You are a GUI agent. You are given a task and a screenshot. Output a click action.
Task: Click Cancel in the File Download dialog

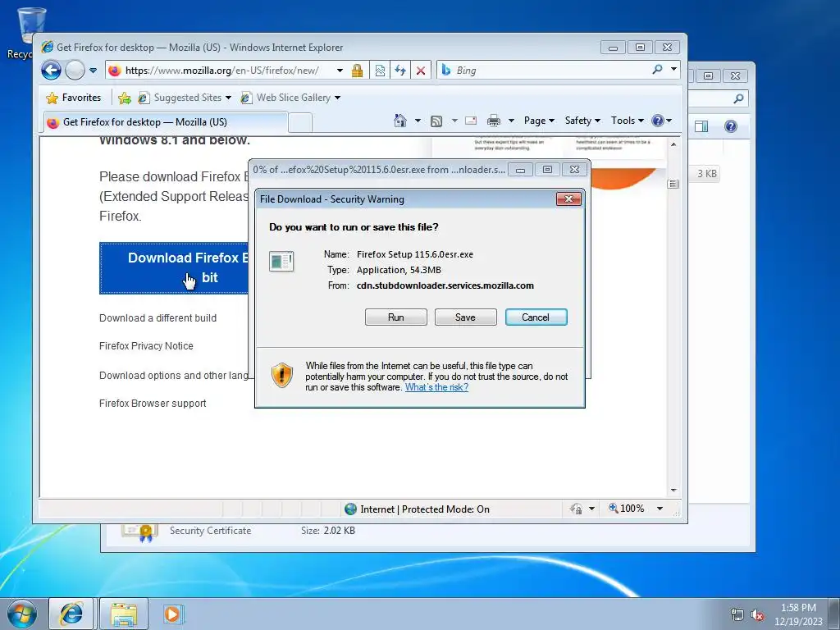(536, 317)
